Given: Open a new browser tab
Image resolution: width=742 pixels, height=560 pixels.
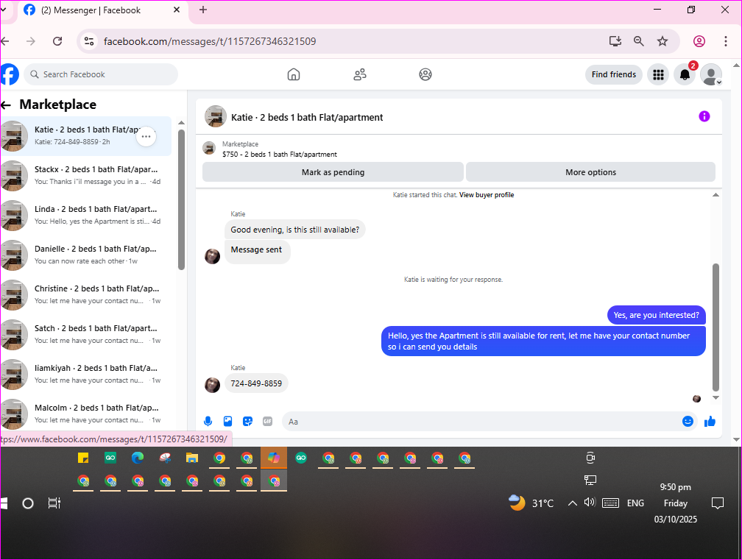Looking at the screenshot, I should [x=203, y=10].
